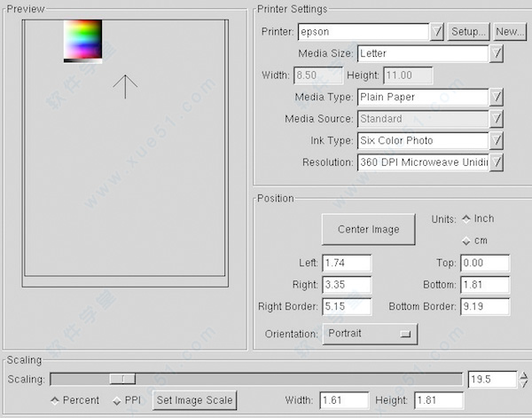
Task: Expand the Media Size dropdown arrow
Action: (x=497, y=53)
